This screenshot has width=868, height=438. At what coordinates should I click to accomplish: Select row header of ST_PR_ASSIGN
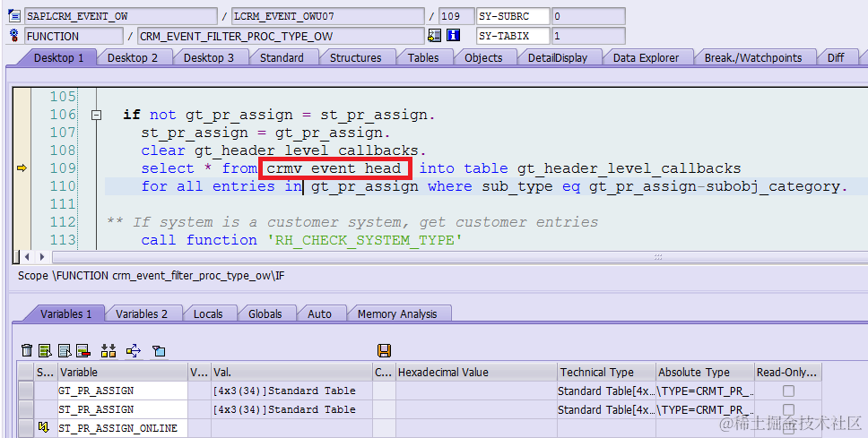pyautogui.click(x=25, y=410)
